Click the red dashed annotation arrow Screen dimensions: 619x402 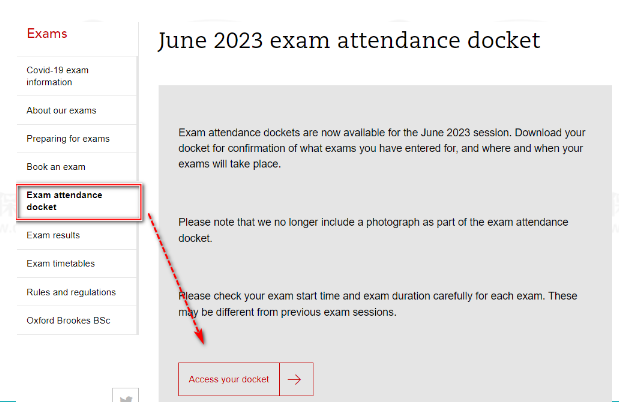click(x=176, y=272)
